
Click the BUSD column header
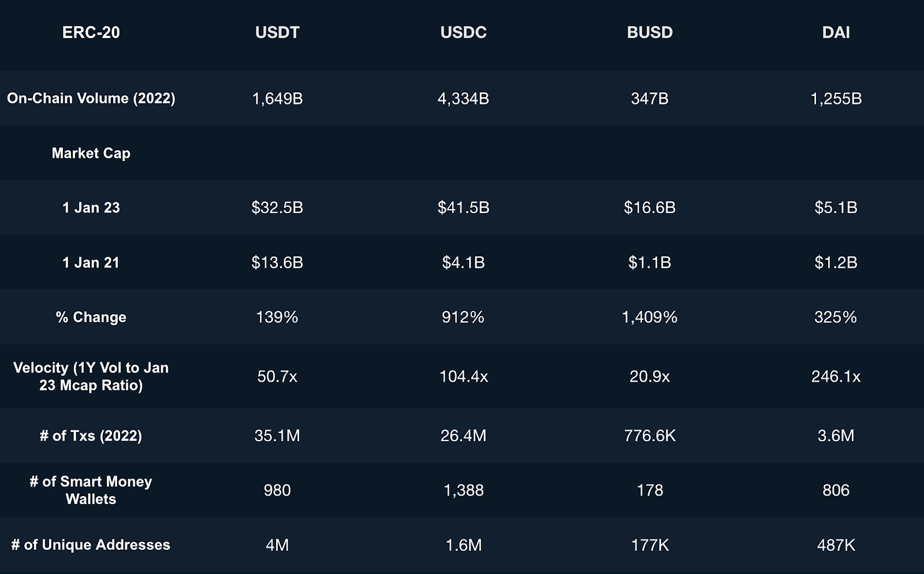pyautogui.click(x=650, y=32)
